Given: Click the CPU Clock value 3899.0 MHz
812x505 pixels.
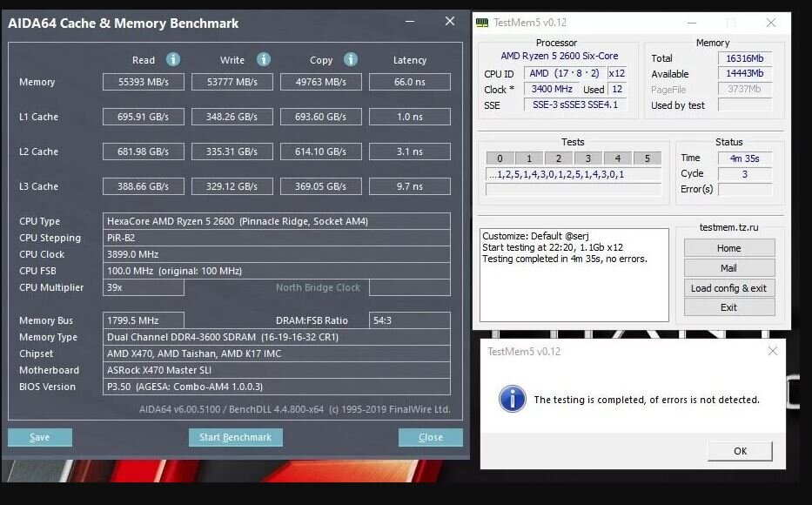Looking at the screenshot, I should click(x=277, y=254).
